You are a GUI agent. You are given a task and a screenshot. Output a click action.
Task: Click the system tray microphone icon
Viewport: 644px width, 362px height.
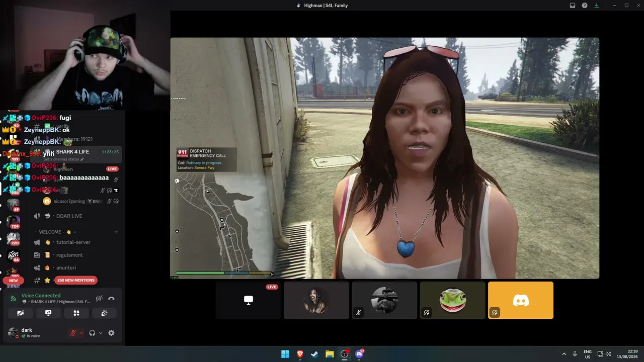click(575, 354)
